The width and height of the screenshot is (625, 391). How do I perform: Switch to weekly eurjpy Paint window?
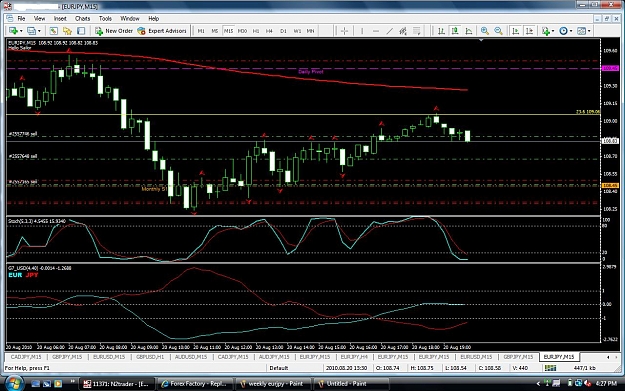(x=273, y=384)
